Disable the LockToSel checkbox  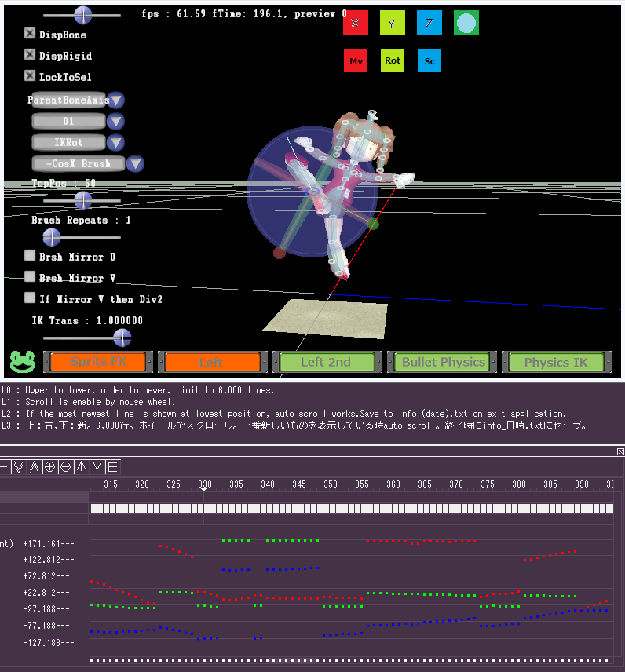pyautogui.click(x=30, y=76)
